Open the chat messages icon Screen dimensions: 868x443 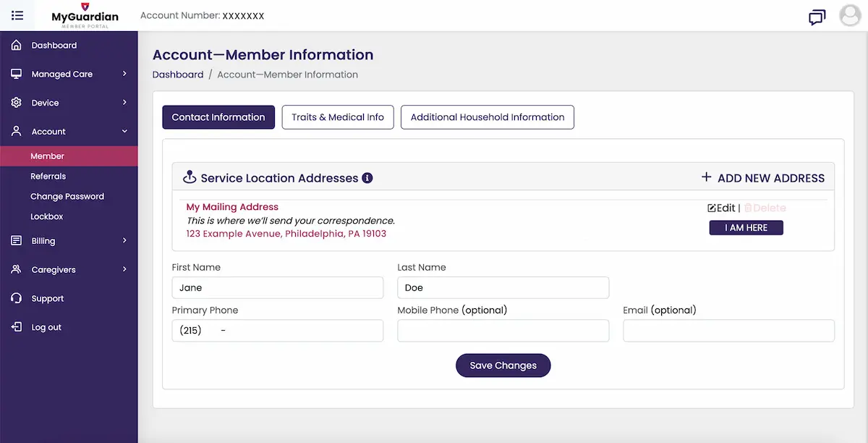[817, 17]
